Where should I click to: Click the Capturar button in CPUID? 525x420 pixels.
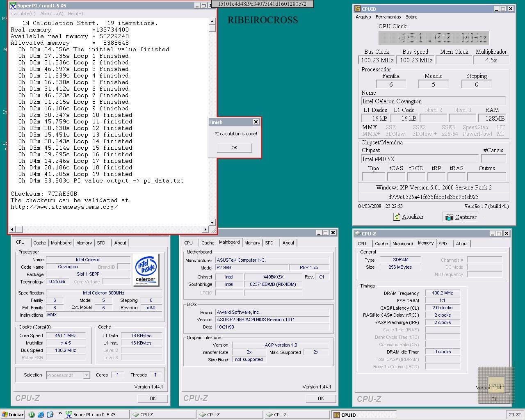(461, 217)
